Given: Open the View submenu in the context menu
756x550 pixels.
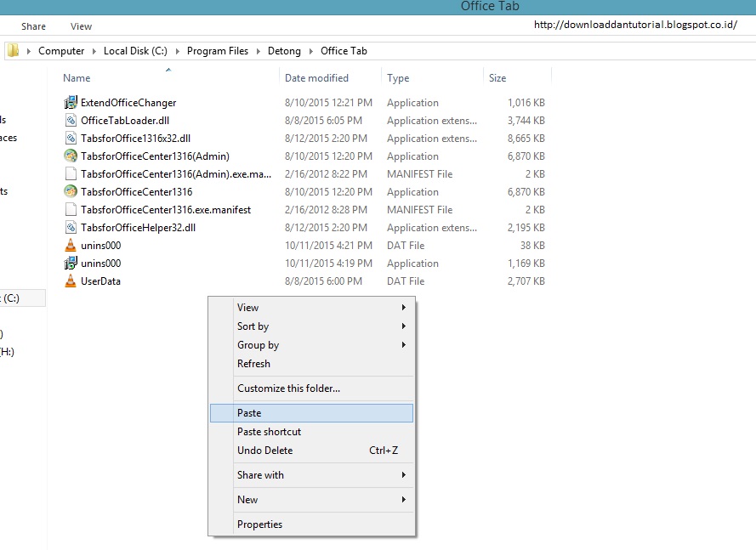Looking at the screenshot, I should 312,308.
